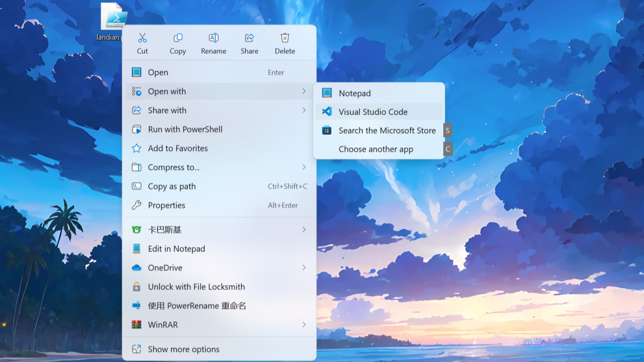Image resolution: width=644 pixels, height=362 pixels.
Task: Choose Notepad in Open with submenu
Action: (x=354, y=93)
